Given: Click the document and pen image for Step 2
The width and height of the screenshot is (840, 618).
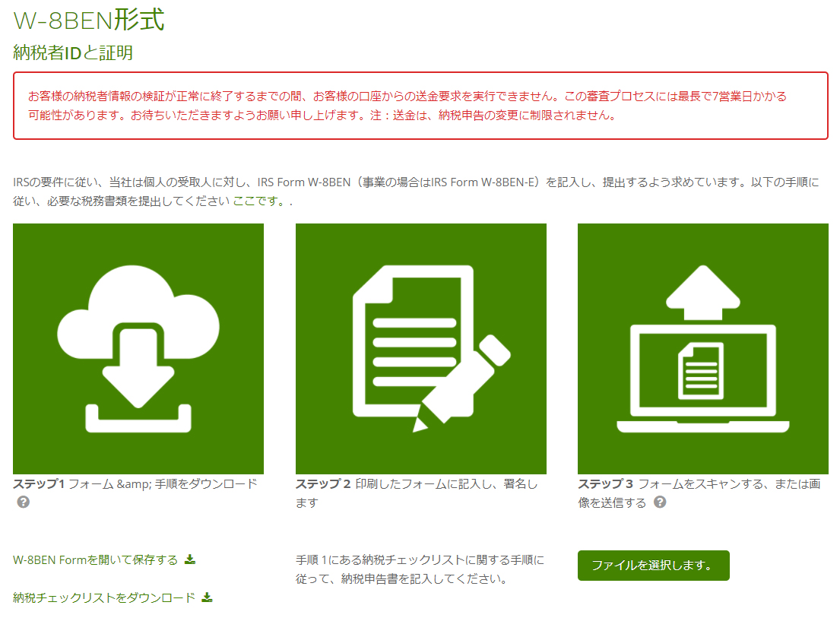Looking at the screenshot, I should [x=421, y=349].
